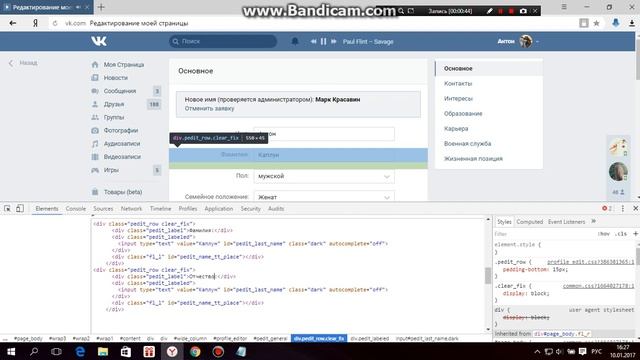Skip to previous track in VK header
This screenshot has height=360, width=640.
[x=313, y=41]
